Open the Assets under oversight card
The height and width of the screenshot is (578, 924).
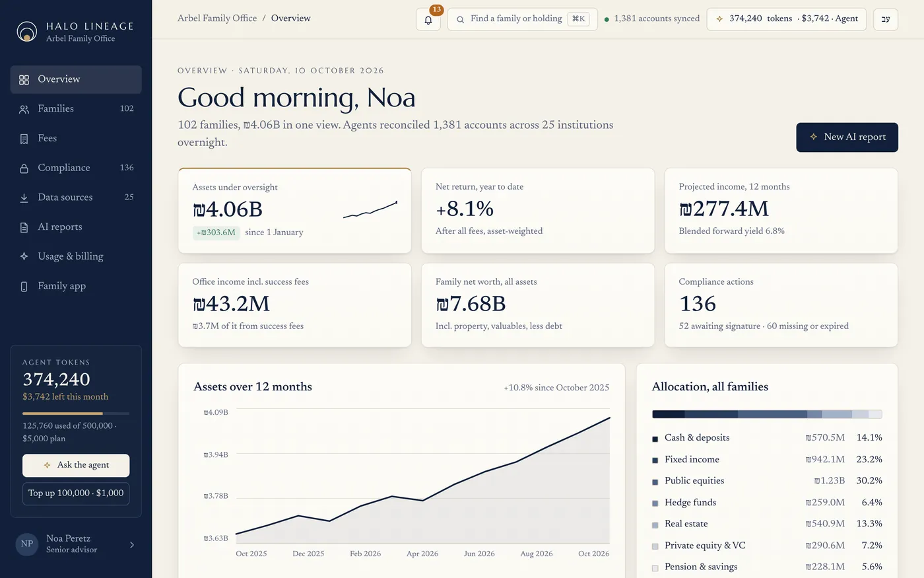pos(294,211)
